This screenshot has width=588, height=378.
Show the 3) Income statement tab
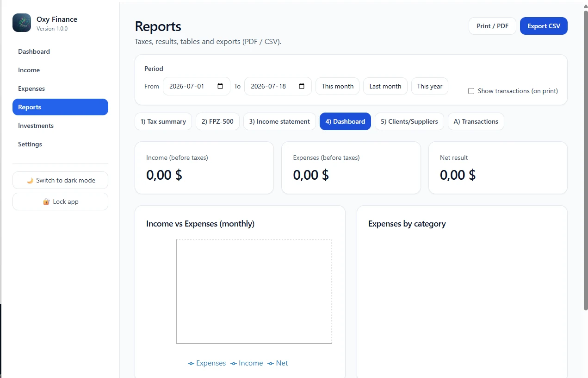click(279, 121)
